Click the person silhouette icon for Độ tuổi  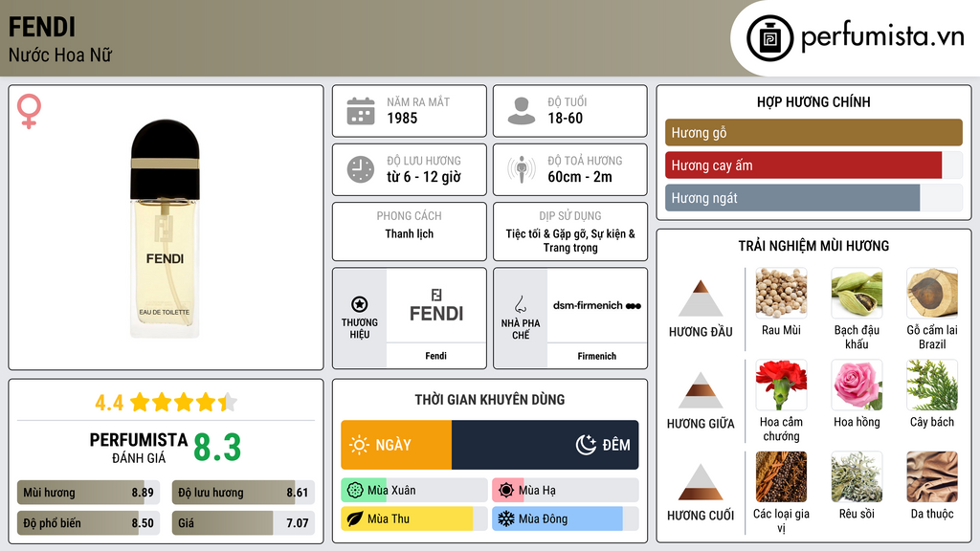(522, 111)
